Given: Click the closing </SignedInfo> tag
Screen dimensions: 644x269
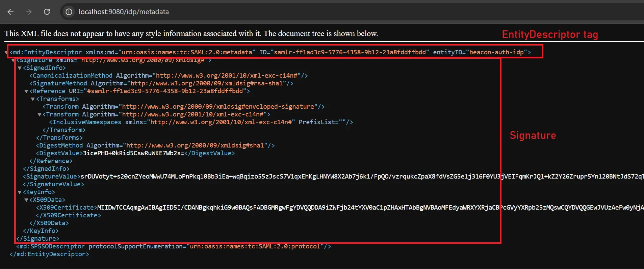Looking at the screenshot, I should click(x=46, y=169).
